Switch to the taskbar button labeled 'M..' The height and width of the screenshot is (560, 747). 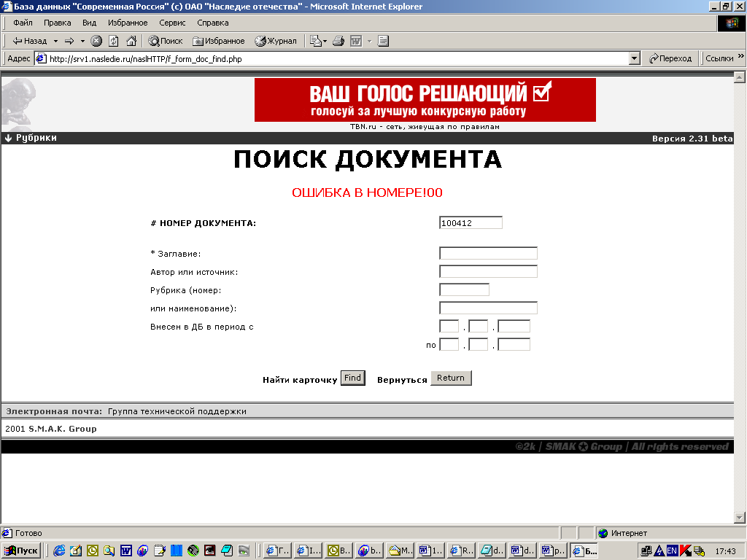coord(400,551)
